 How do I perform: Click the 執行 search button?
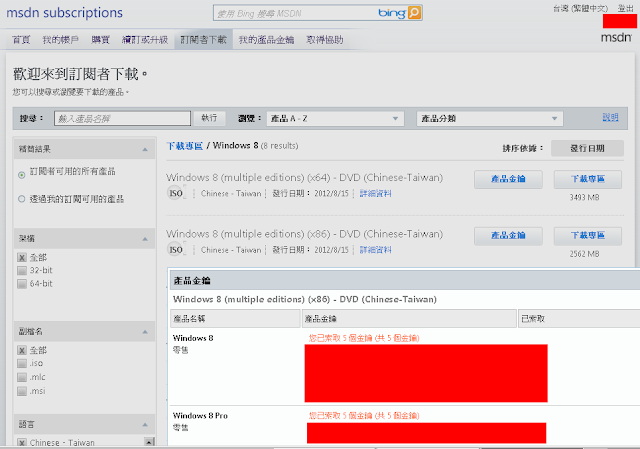click(209, 118)
